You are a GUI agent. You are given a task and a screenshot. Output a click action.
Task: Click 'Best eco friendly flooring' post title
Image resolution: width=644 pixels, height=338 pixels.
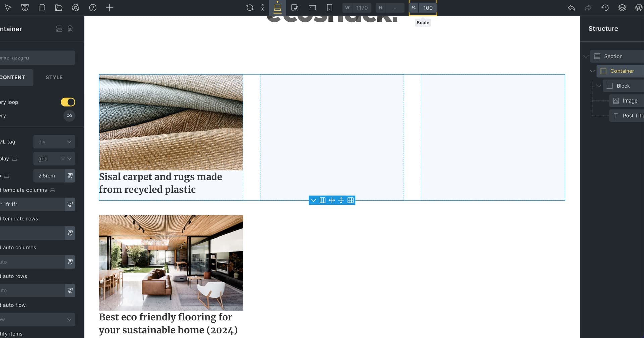point(168,323)
